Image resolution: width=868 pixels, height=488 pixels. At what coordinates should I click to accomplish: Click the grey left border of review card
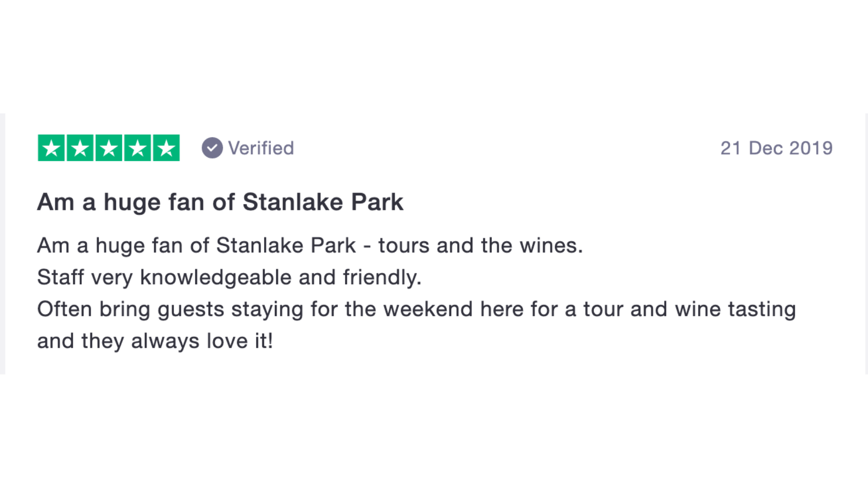(x=3, y=244)
